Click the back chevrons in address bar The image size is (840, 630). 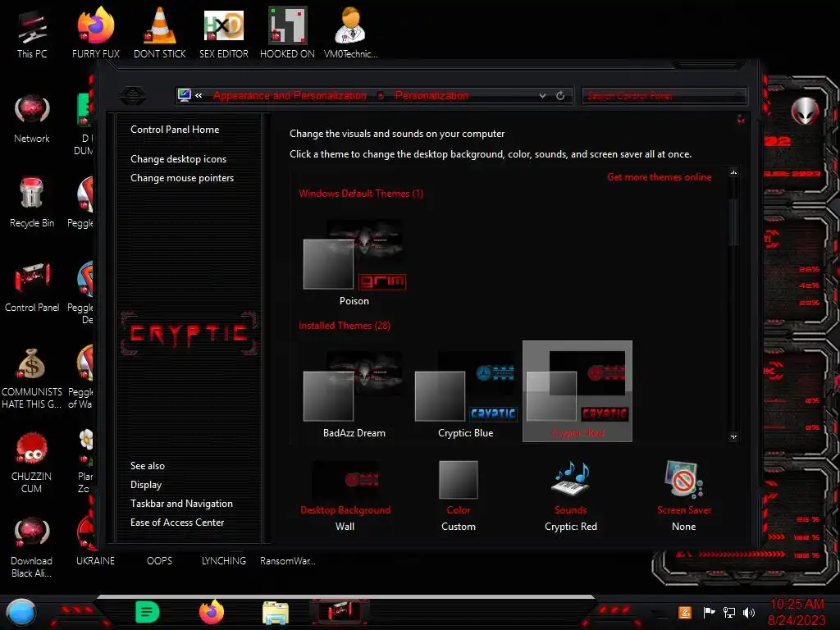(199, 95)
